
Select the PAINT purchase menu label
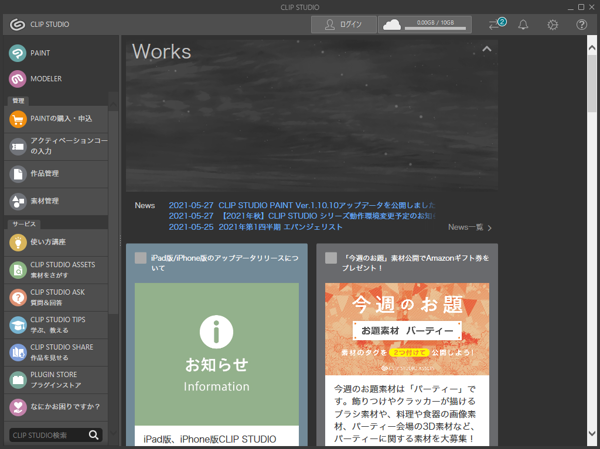(x=61, y=119)
